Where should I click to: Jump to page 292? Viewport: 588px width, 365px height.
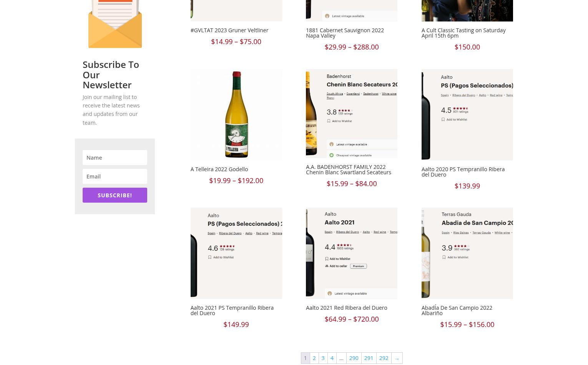click(x=384, y=358)
